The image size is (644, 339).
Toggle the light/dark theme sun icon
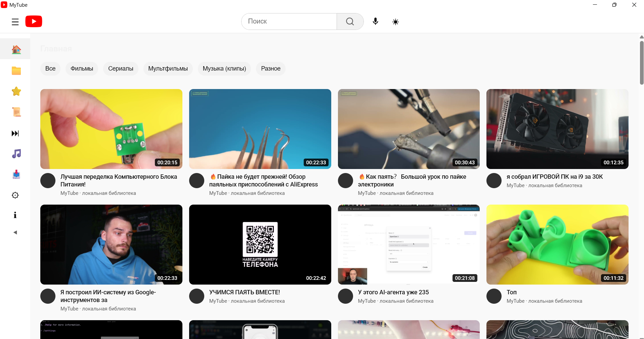396,22
